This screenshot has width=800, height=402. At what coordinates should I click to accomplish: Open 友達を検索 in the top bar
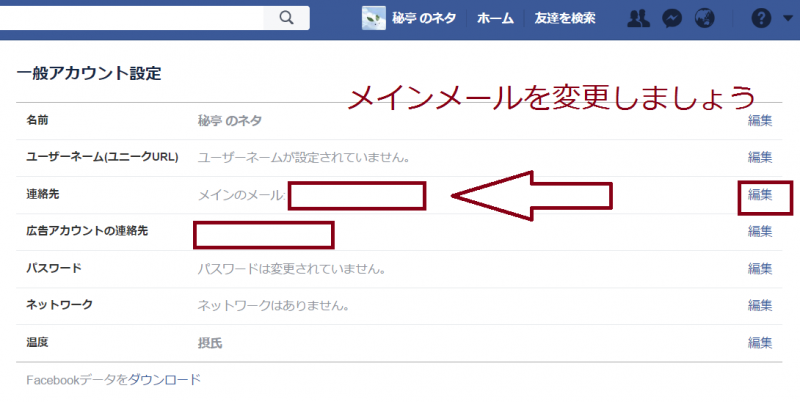click(x=565, y=18)
